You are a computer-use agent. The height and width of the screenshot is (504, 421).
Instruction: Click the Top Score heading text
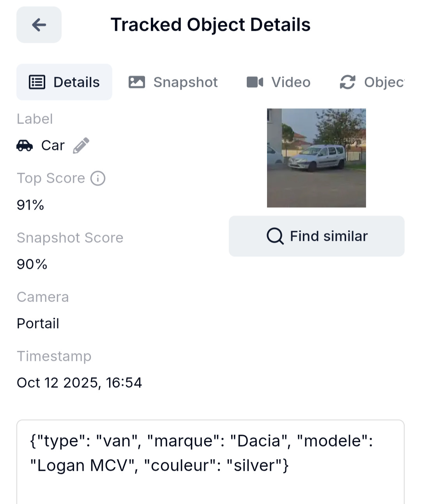pyautogui.click(x=51, y=178)
